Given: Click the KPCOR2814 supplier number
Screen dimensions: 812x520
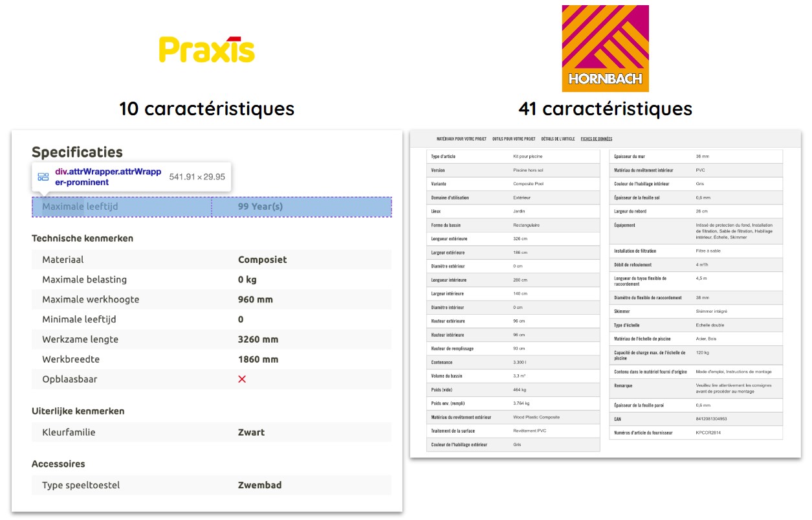Looking at the screenshot, I should click(x=708, y=433).
